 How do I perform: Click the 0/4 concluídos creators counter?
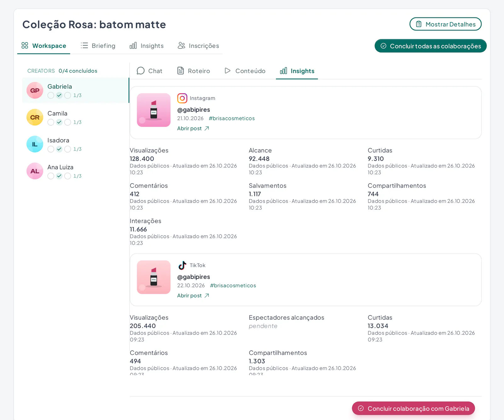point(78,71)
